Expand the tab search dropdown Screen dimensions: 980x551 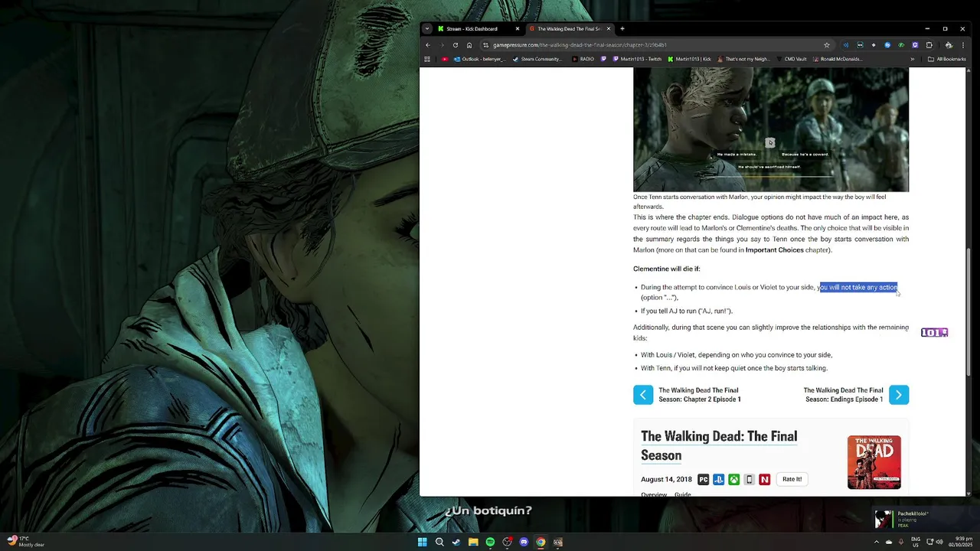tap(427, 29)
